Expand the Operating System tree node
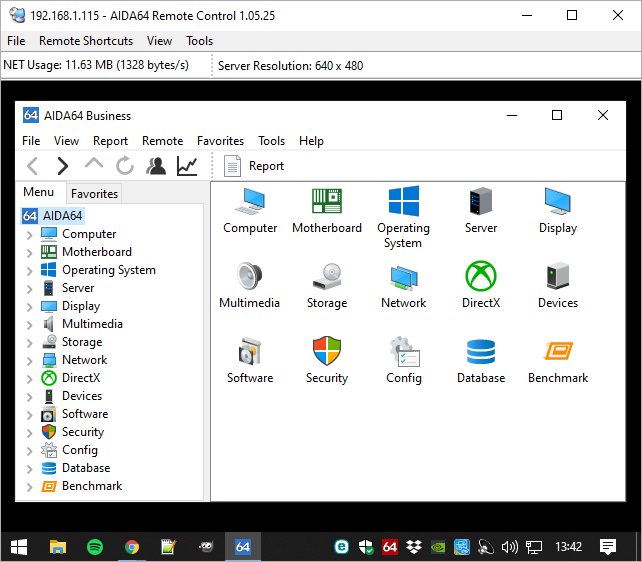 (x=29, y=271)
